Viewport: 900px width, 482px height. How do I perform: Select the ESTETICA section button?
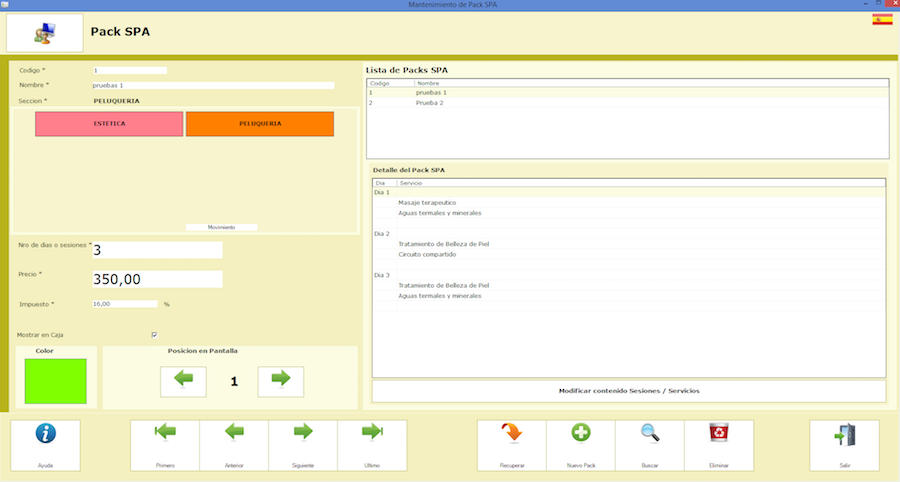(x=109, y=124)
